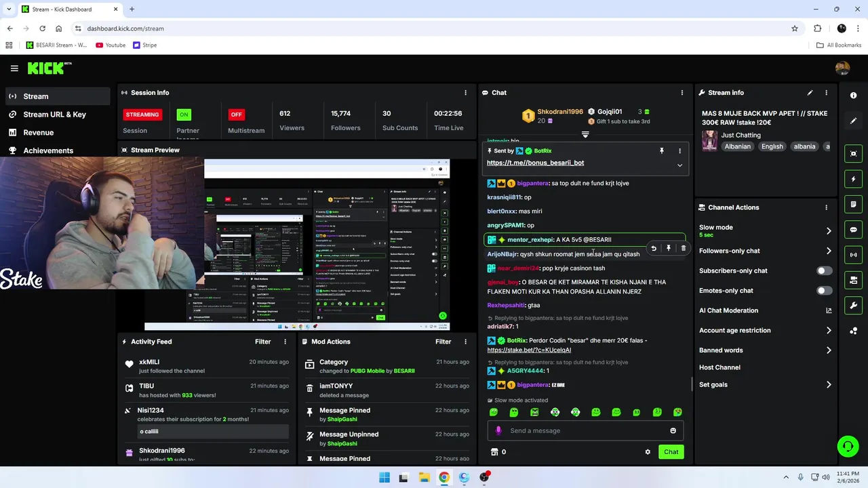The image size is (868, 488).
Task: Toggle Subscribers-only chat switch
Action: (824, 270)
